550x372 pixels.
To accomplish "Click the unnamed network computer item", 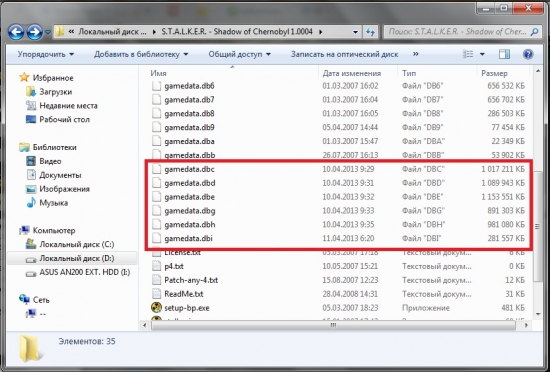I will pyautogui.click(x=36, y=314).
